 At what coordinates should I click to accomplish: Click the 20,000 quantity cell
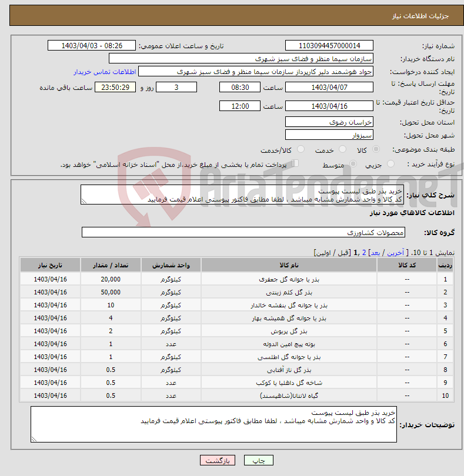pyautogui.click(x=111, y=279)
